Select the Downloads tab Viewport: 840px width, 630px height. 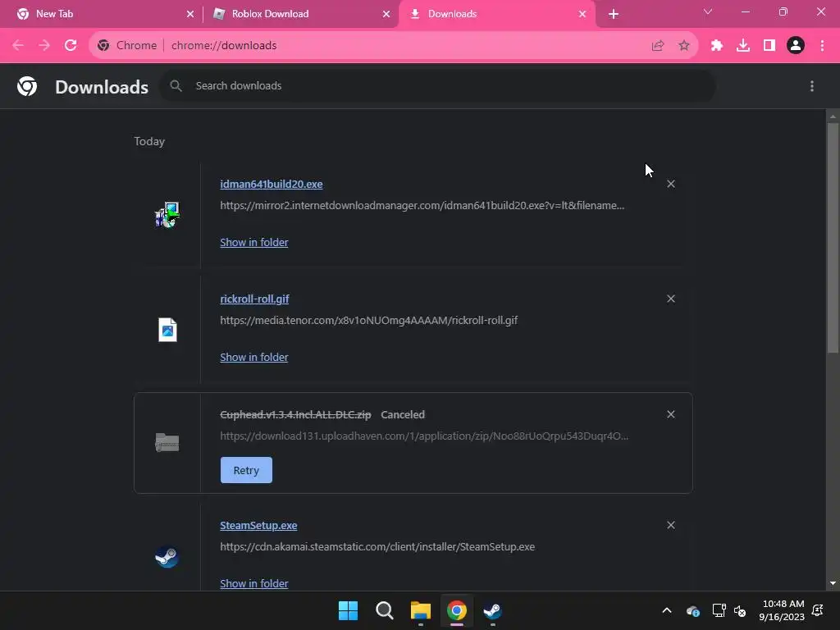(497, 14)
